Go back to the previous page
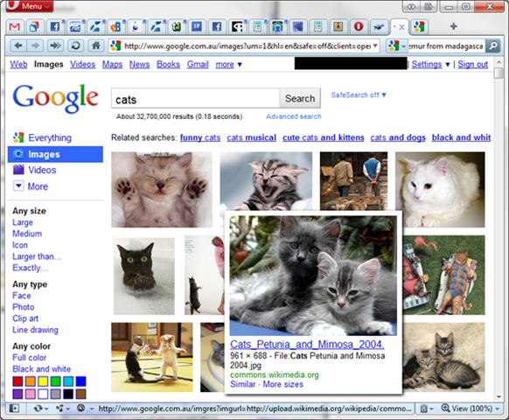 click(x=18, y=45)
